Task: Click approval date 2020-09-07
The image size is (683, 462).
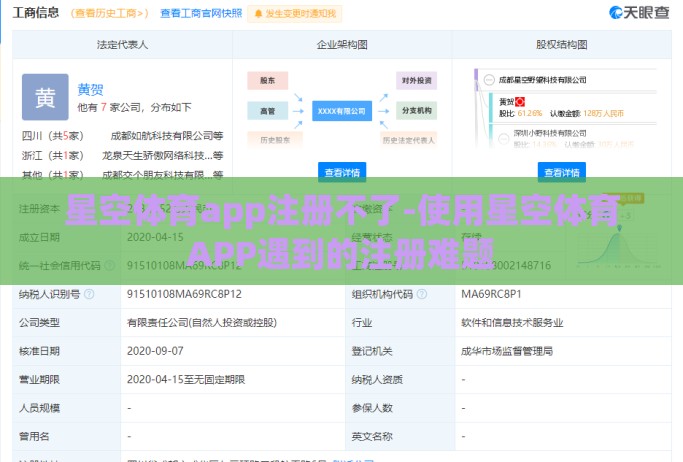Action: [155, 351]
